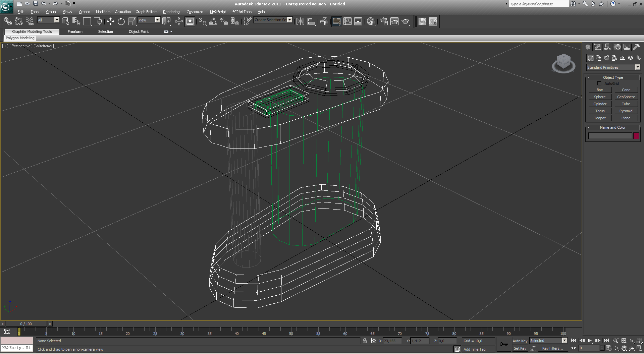Toggle the selection lock icon

coord(365,341)
